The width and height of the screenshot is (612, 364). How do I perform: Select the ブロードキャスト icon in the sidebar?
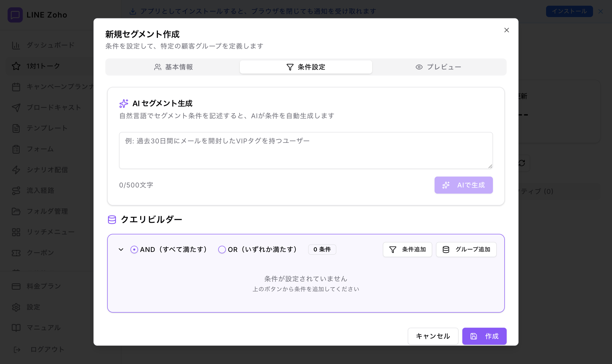(x=16, y=107)
